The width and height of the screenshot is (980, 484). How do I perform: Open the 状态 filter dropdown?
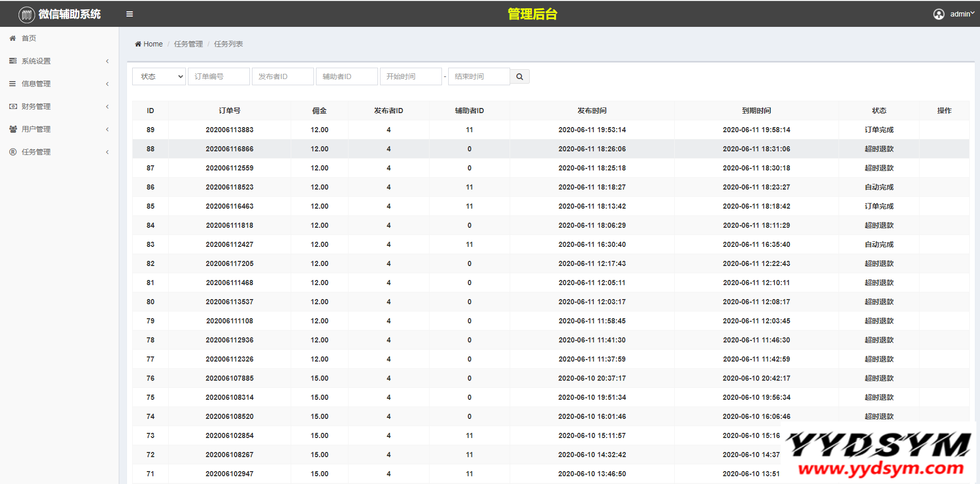coord(159,76)
